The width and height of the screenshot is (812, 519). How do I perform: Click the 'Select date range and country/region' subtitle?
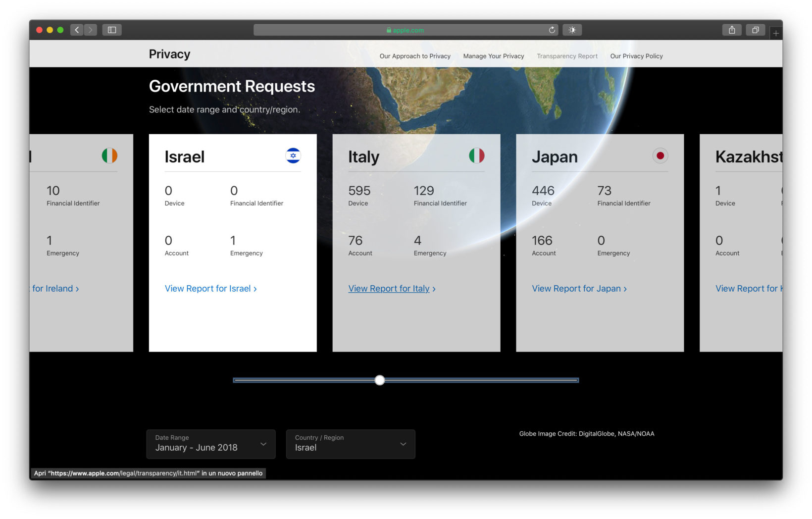224,109
